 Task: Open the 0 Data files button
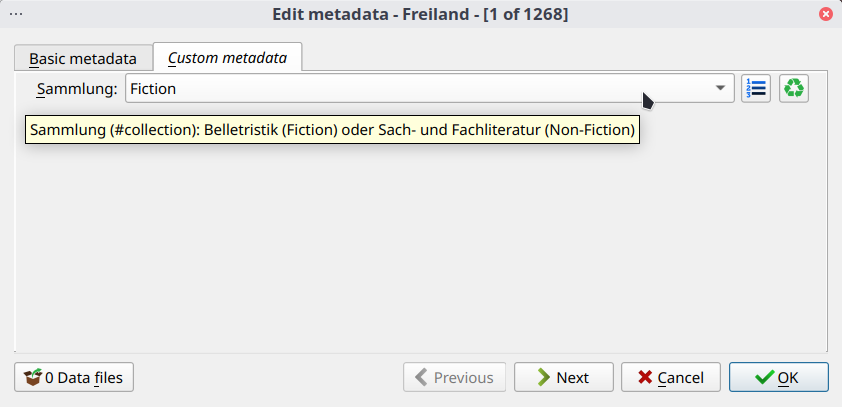(75, 377)
